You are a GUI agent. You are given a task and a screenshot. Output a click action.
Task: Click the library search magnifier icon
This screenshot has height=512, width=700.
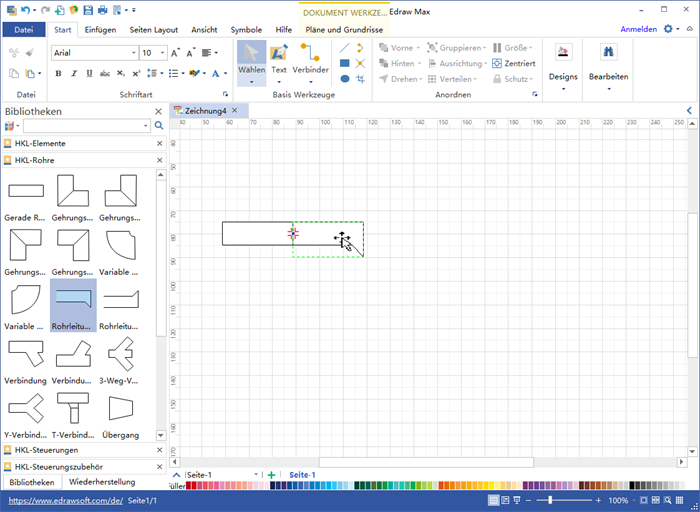click(x=158, y=126)
